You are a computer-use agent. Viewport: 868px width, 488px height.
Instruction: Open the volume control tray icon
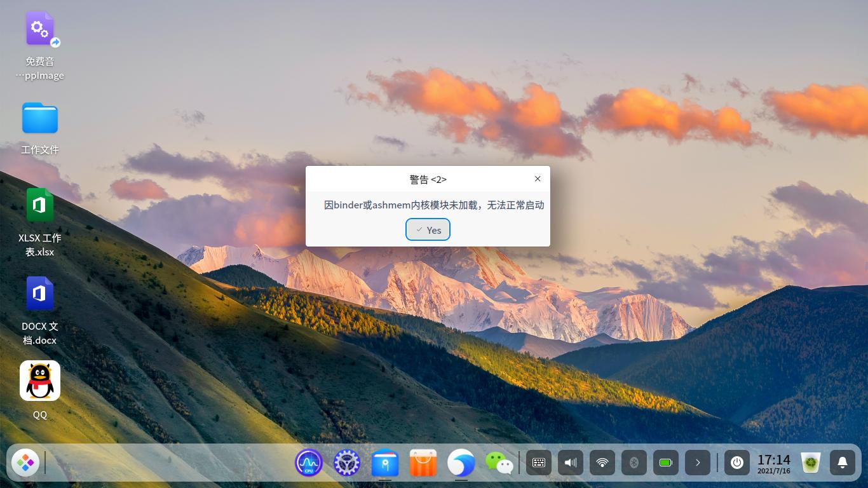(x=571, y=463)
